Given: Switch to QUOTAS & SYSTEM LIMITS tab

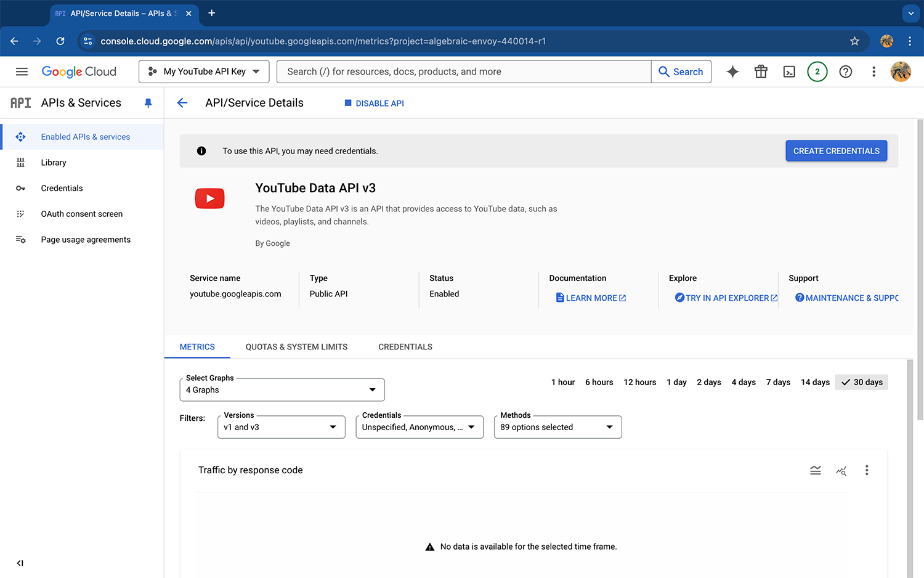Looking at the screenshot, I should click(x=296, y=347).
